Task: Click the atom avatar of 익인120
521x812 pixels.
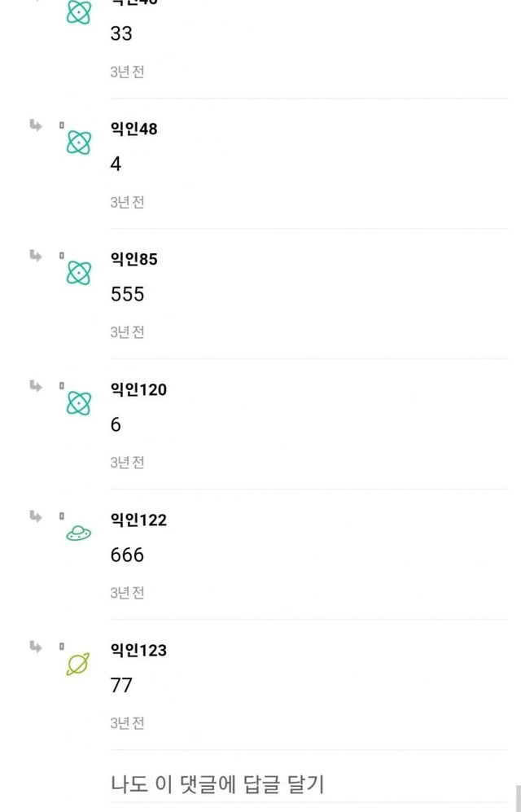Action: [x=79, y=403]
